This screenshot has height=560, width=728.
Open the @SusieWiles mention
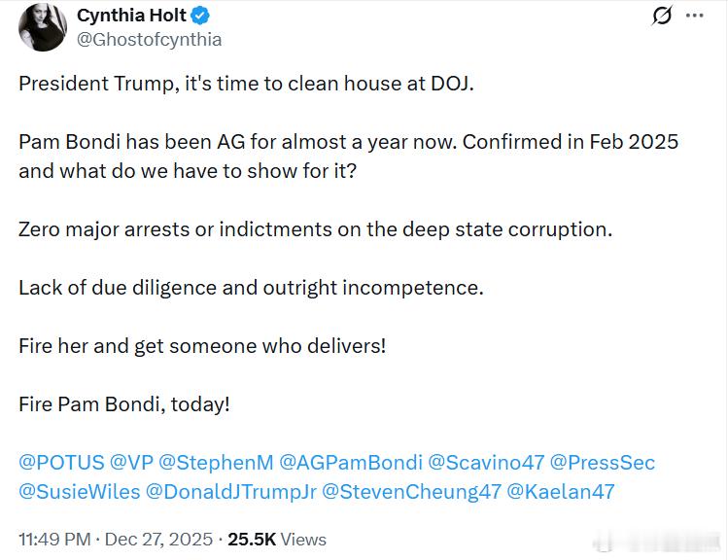click(x=78, y=491)
